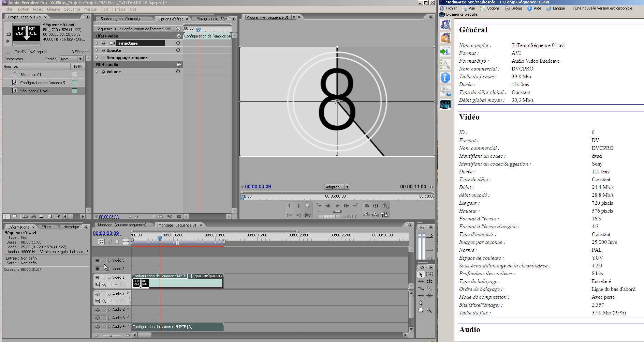Viewport: 644px width, 342px height.
Task: Open the Adapter zoom dropdown
Action: 347,187
